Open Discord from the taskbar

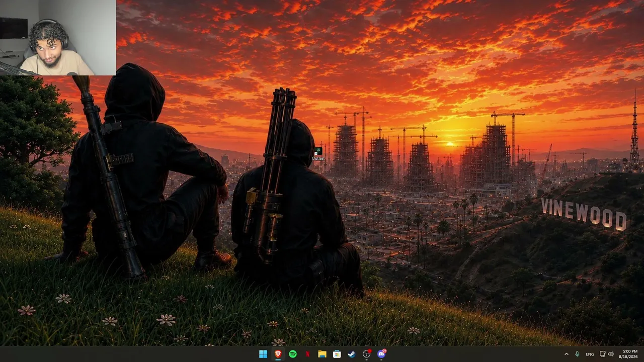(381, 354)
